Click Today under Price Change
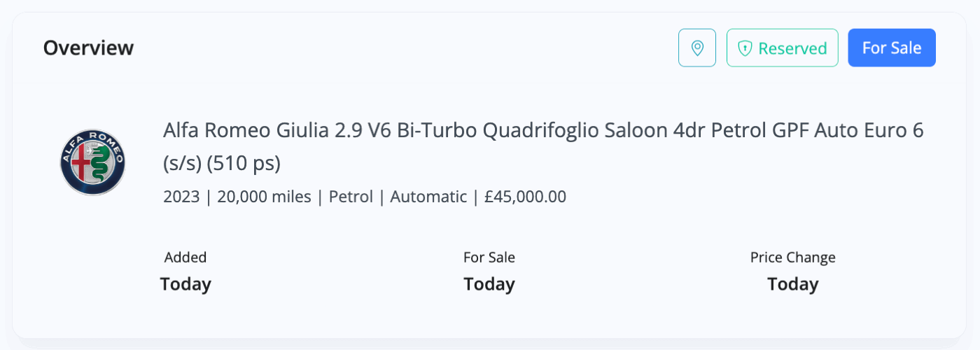Viewport: 980px width, 350px height. click(793, 284)
